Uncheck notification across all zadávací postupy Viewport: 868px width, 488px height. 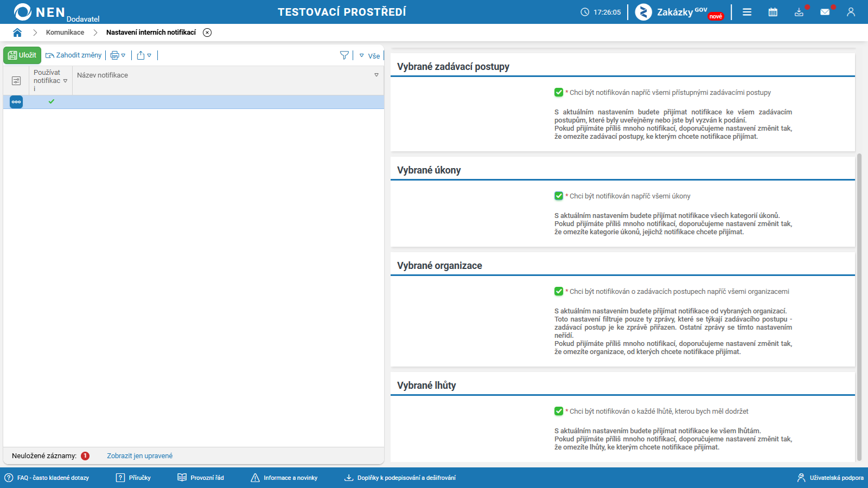[x=559, y=93]
